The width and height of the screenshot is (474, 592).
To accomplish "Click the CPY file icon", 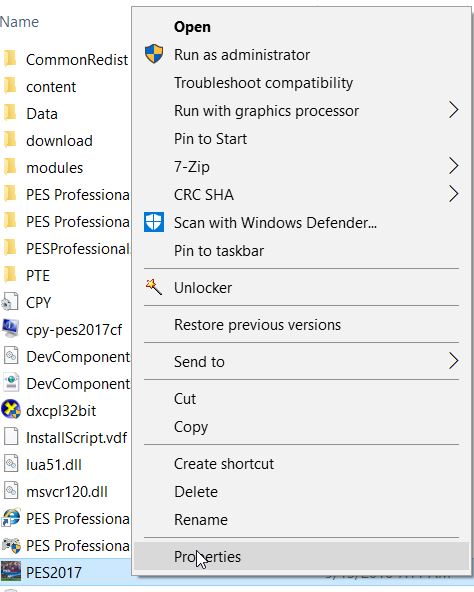I will (x=10, y=302).
